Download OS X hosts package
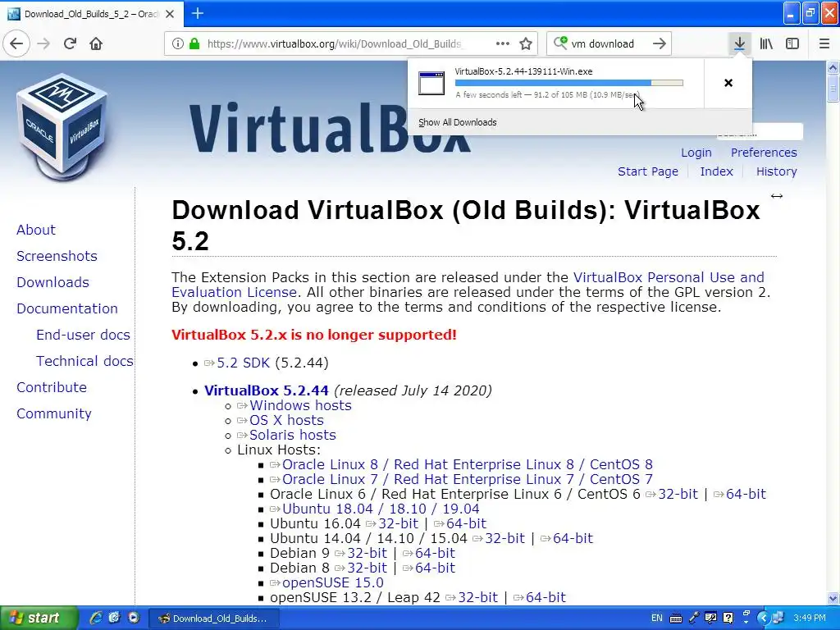 [x=286, y=421]
